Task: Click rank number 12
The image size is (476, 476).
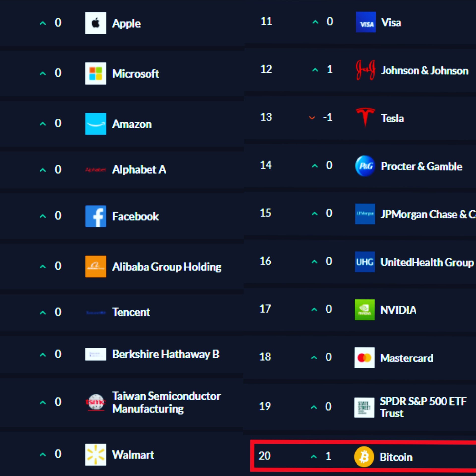Action: [x=266, y=69]
